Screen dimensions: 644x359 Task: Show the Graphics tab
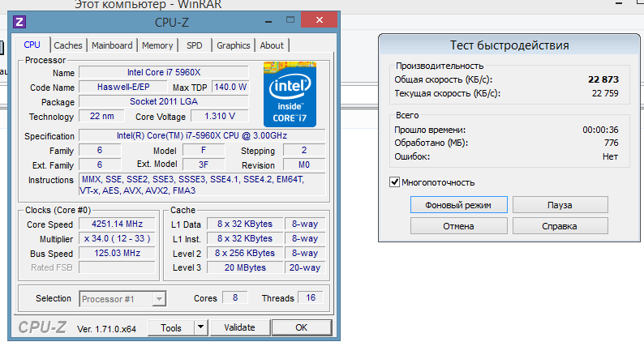234,45
